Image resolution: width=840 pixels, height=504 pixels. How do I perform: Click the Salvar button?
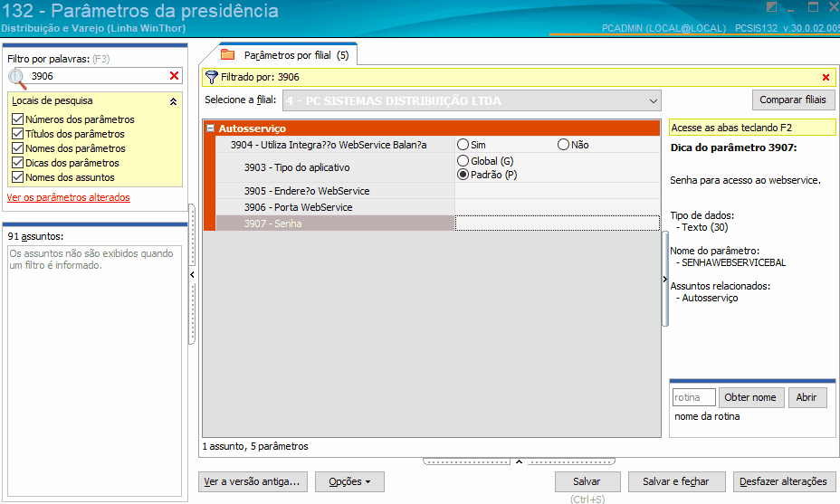coord(587,481)
